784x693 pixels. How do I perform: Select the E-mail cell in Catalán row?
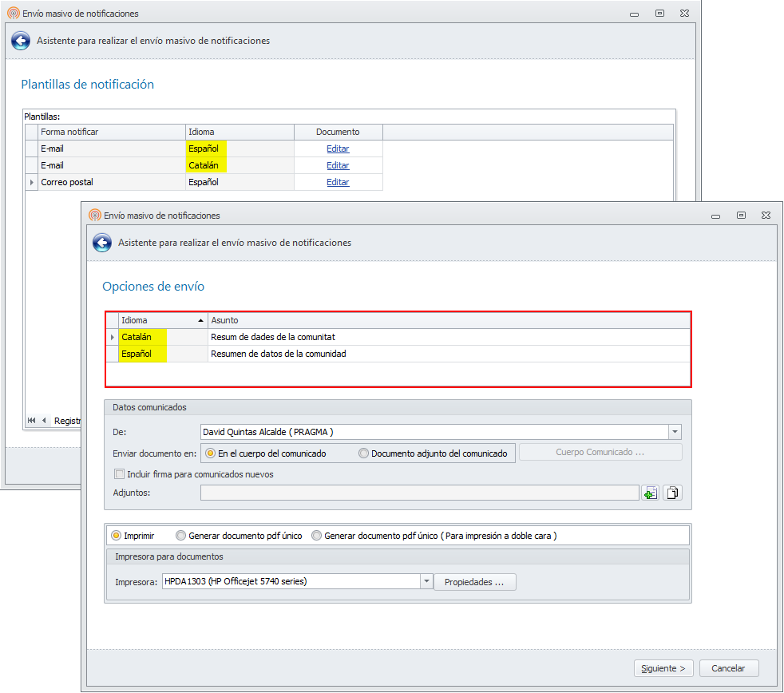[112, 165]
